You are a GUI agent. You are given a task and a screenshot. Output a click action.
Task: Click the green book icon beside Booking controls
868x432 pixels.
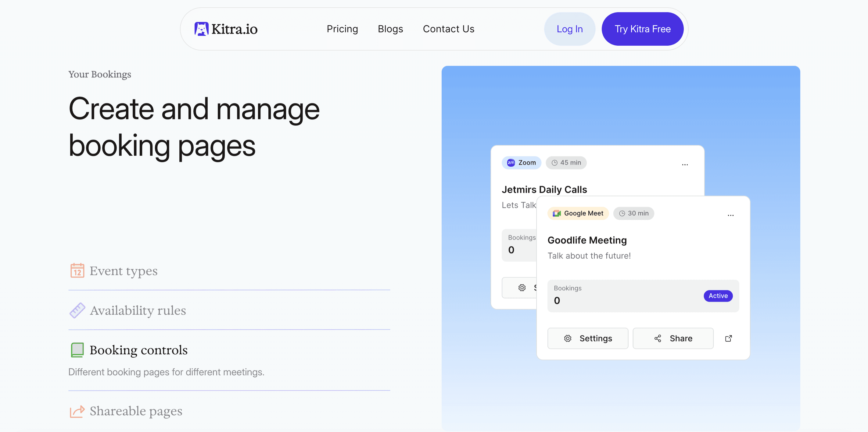coord(77,350)
